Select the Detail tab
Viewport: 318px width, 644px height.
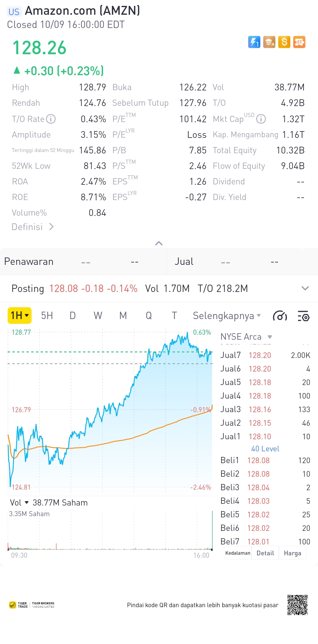pos(265,553)
